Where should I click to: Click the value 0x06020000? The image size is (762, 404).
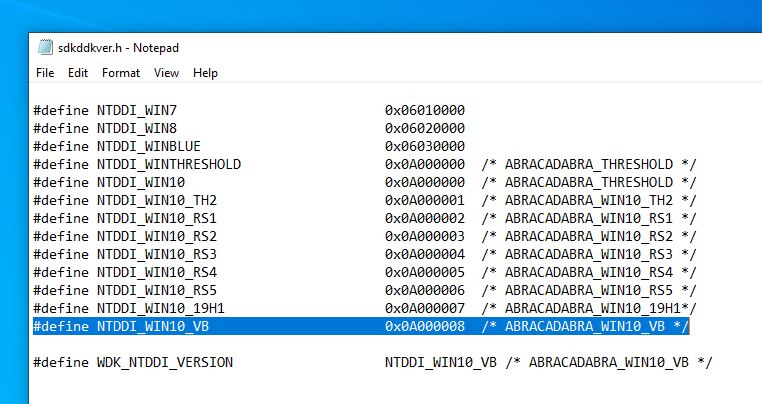pyautogui.click(x=425, y=128)
